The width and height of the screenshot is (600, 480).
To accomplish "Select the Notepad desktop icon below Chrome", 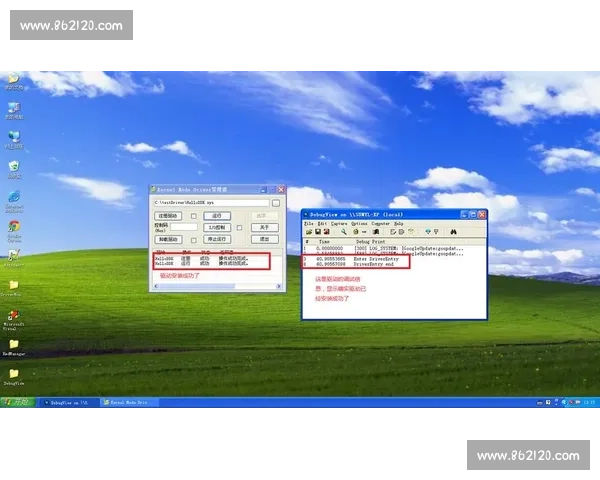I will coord(14,258).
